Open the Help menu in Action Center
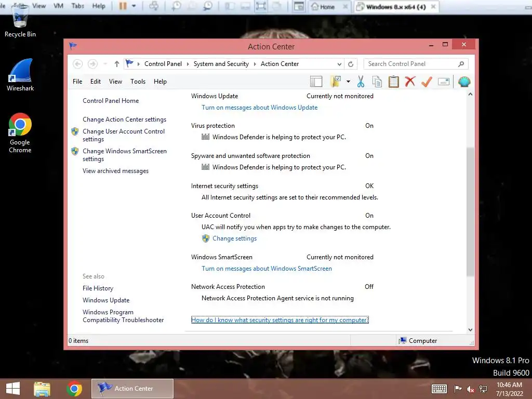Viewport: 532px width, 399px height. (x=160, y=82)
